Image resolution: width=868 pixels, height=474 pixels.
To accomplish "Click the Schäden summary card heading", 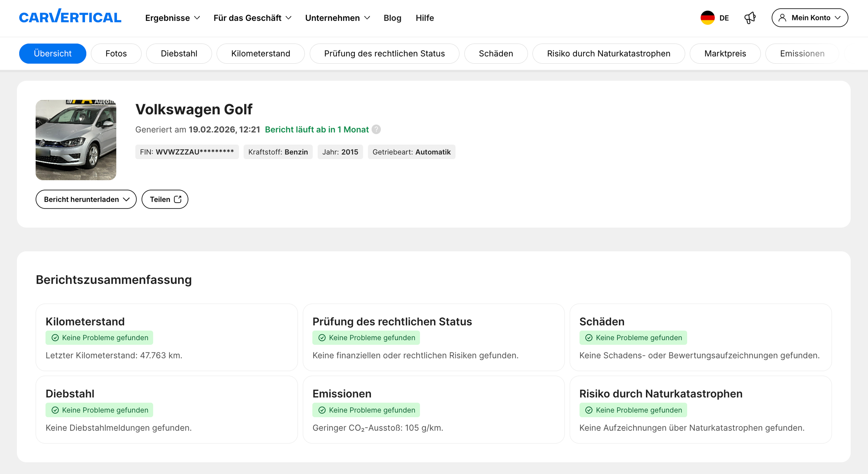I will pyautogui.click(x=602, y=322).
